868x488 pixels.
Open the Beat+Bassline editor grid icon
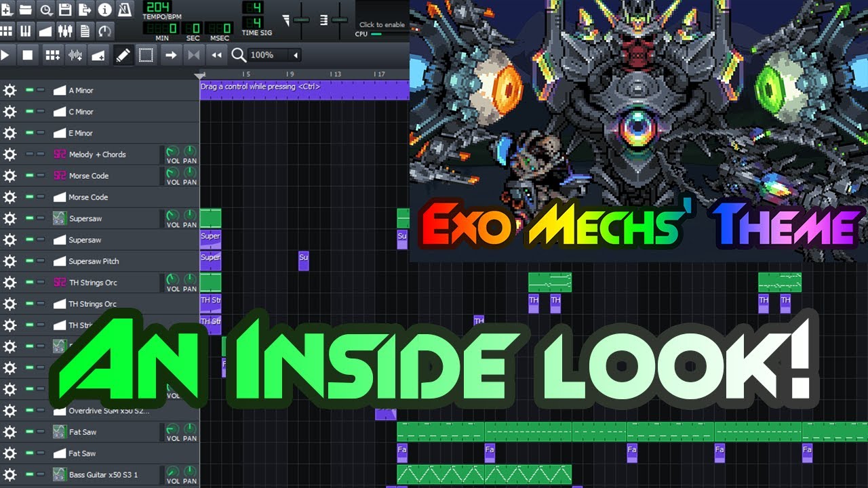7,30
